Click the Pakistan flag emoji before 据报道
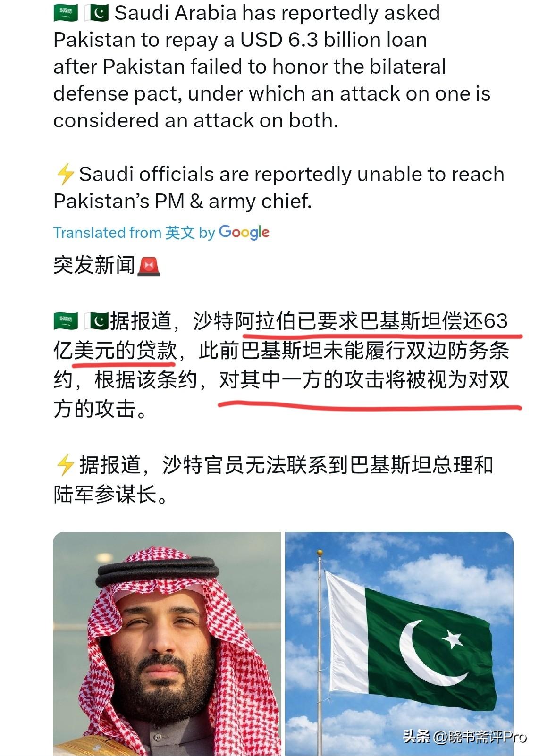This screenshot has width=539, height=756. pyautogui.click(x=97, y=321)
